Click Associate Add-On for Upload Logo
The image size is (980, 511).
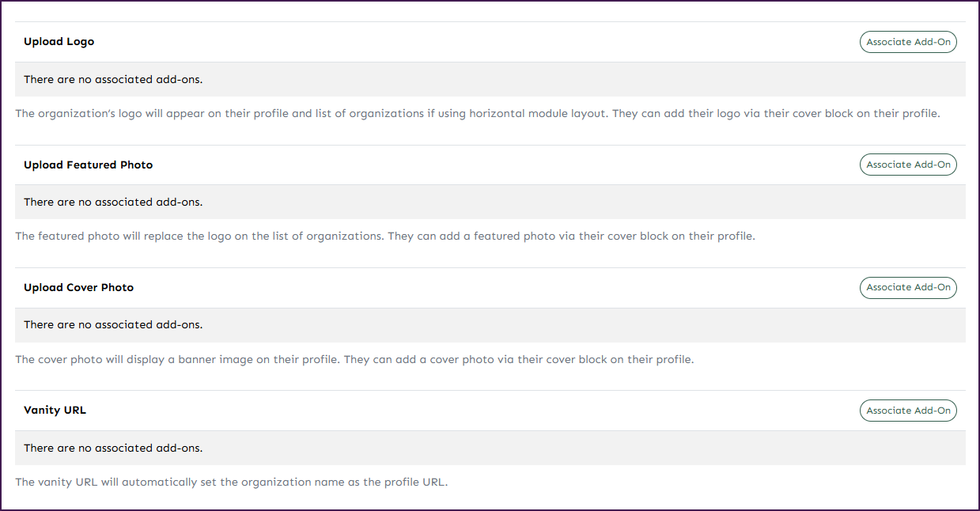coord(908,42)
